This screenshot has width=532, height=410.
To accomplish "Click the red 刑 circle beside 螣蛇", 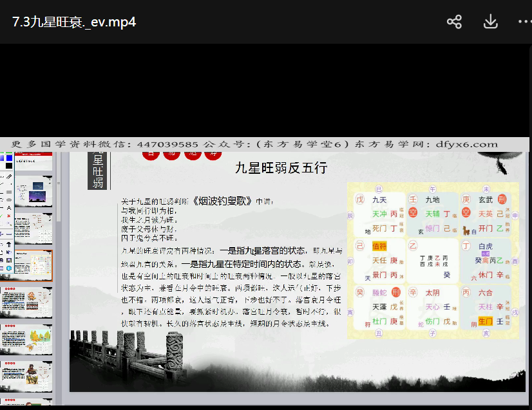I will [396, 292].
